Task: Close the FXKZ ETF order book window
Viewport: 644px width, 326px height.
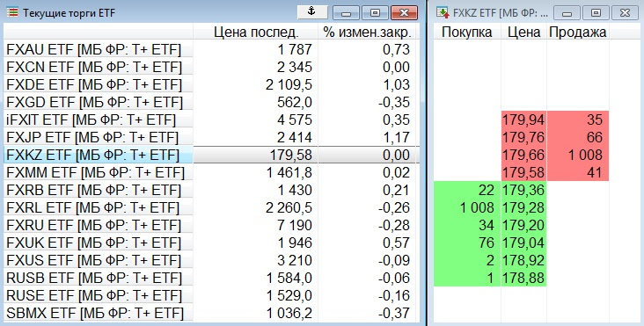Action: pos(625,13)
